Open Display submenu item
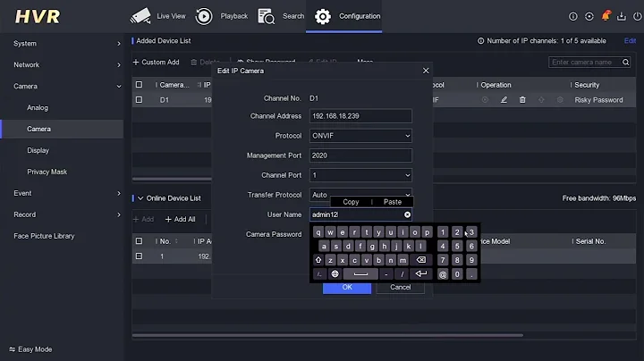The height and width of the screenshot is (361, 644). coord(38,150)
